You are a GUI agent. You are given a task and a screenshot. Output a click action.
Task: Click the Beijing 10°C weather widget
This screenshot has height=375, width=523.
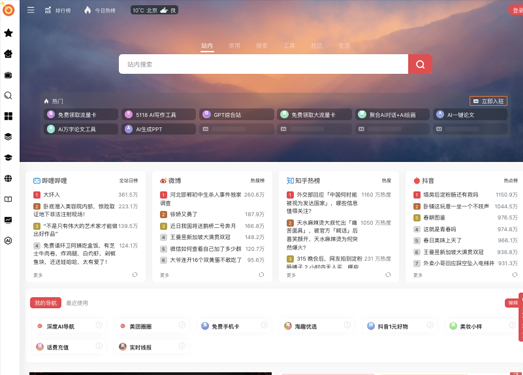pyautogui.click(x=154, y=10)
